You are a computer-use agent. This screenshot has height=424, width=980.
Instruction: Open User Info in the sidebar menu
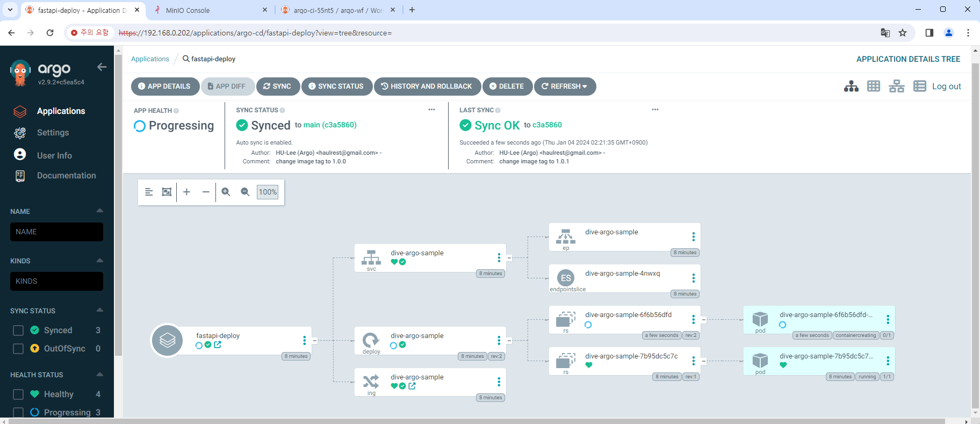pyautogui.click(x=54, y=155)
